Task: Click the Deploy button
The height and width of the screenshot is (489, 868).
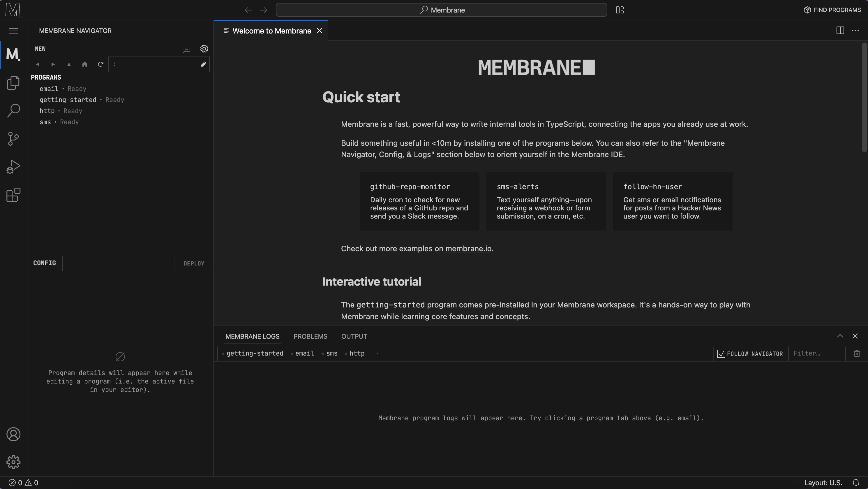Action: pyautogui.click(x=194, y=263)
